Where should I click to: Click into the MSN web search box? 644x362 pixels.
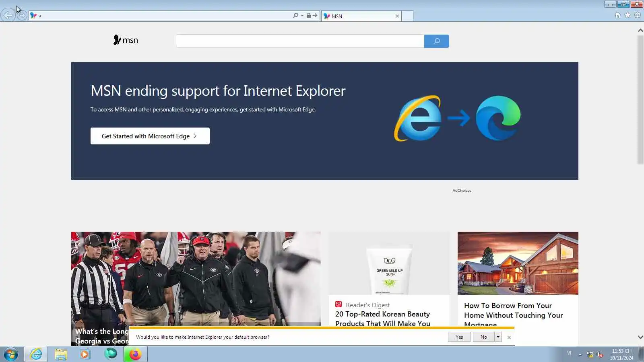pos(300,41)
